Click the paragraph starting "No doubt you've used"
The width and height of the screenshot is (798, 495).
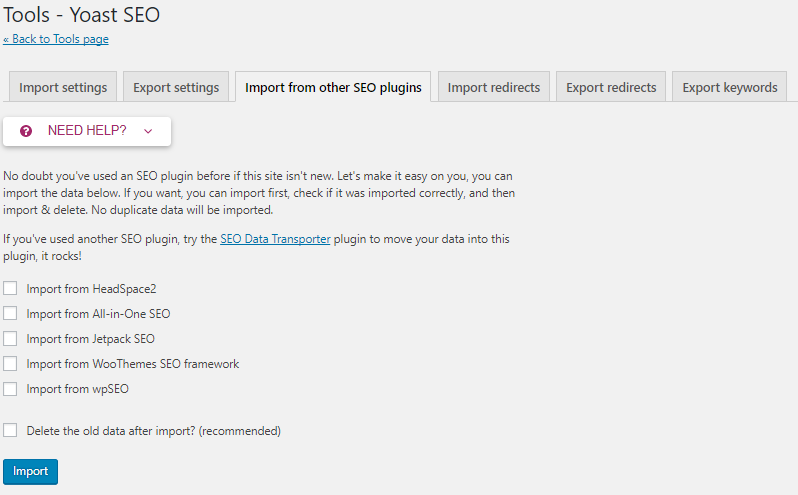point(259,193)
